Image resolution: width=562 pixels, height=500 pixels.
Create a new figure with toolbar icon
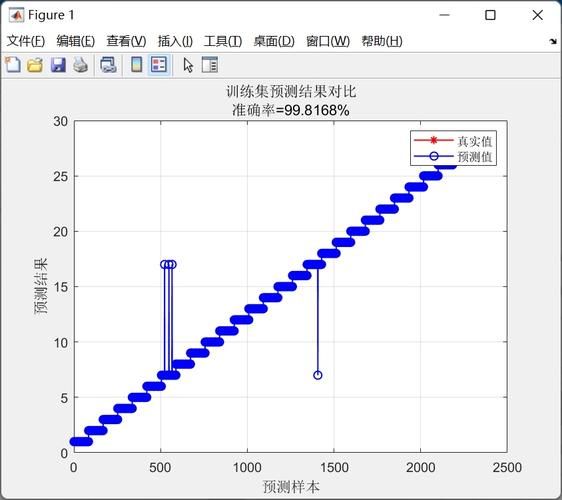[13, 65]
